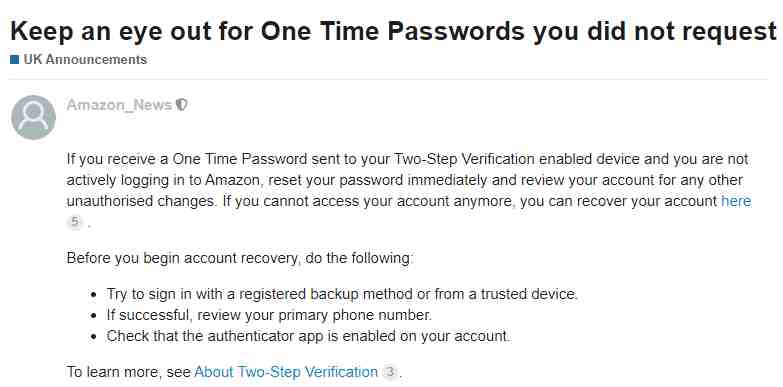Select the review your primary phone number bullet
Viewport: 783px width, 387px height.
click(269, 316)
